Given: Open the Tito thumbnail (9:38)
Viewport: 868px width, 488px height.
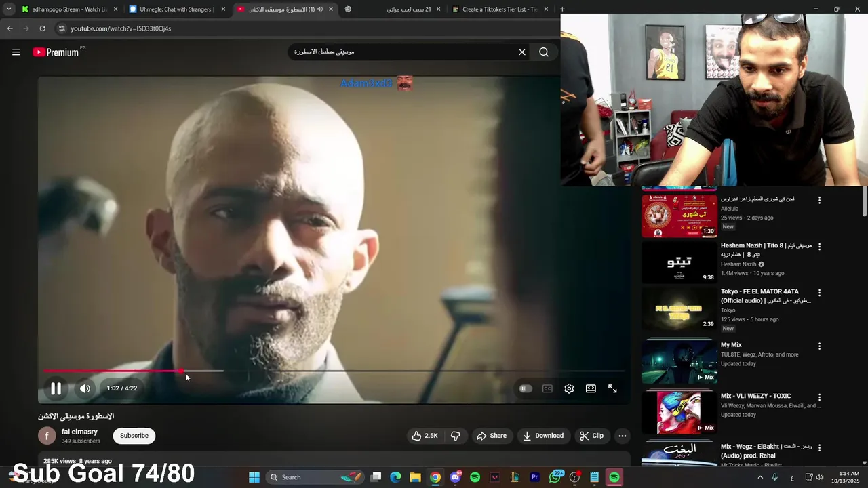Looking at the screenshot, I should click(679, 262).
